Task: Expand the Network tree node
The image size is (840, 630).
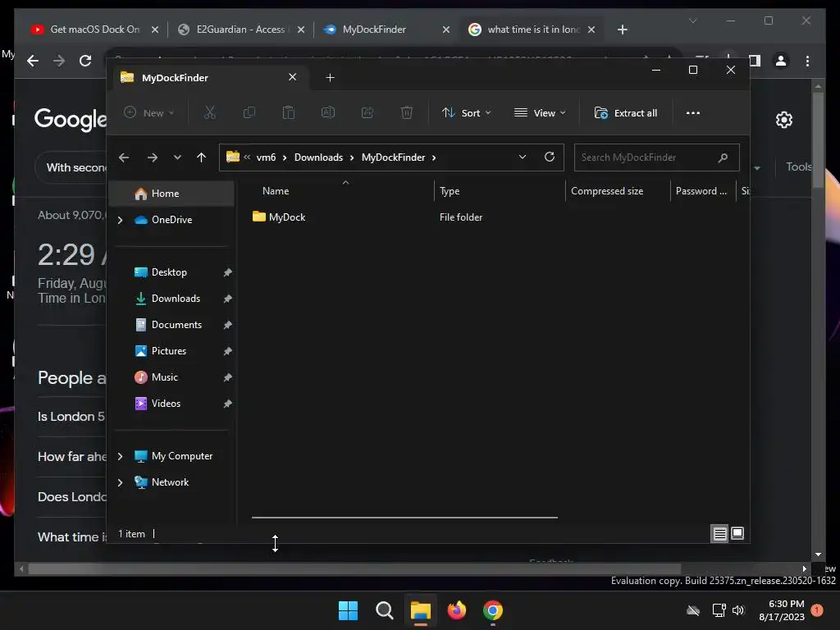Action: point(120,482)
